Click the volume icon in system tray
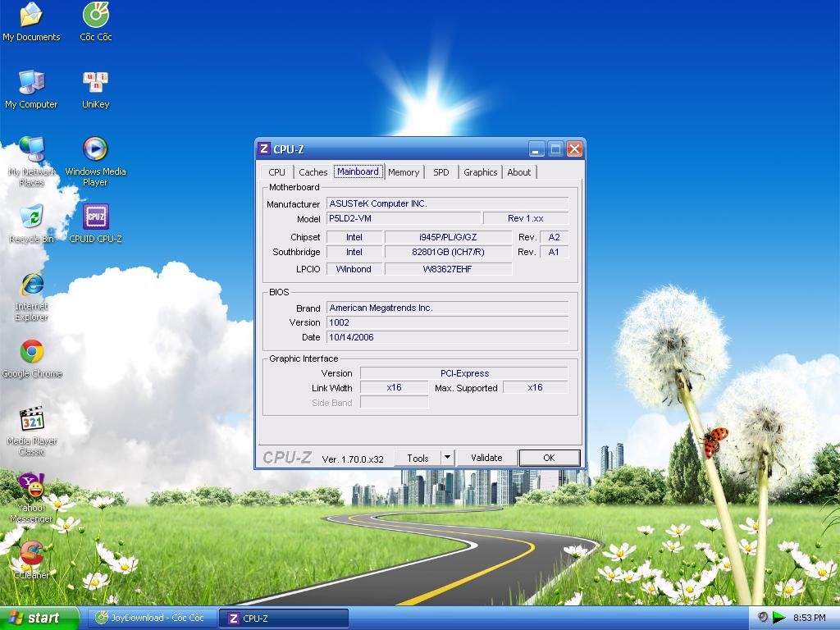 click(764, 617)
